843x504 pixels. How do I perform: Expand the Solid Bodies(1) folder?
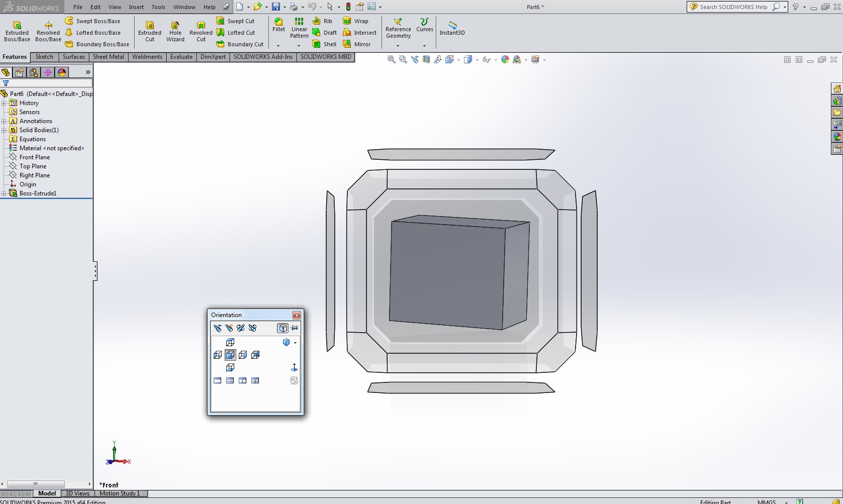[x=4, y=130]
